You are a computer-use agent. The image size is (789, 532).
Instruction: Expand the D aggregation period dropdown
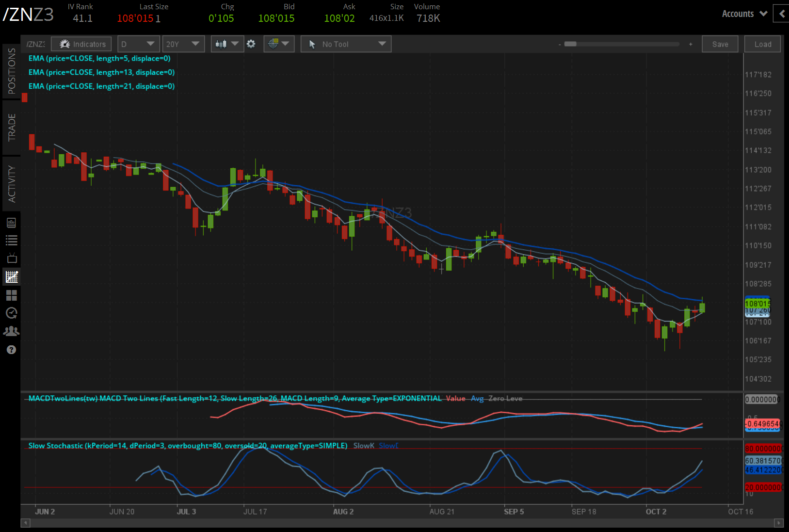pyautogui.click(x=138, y=44)
